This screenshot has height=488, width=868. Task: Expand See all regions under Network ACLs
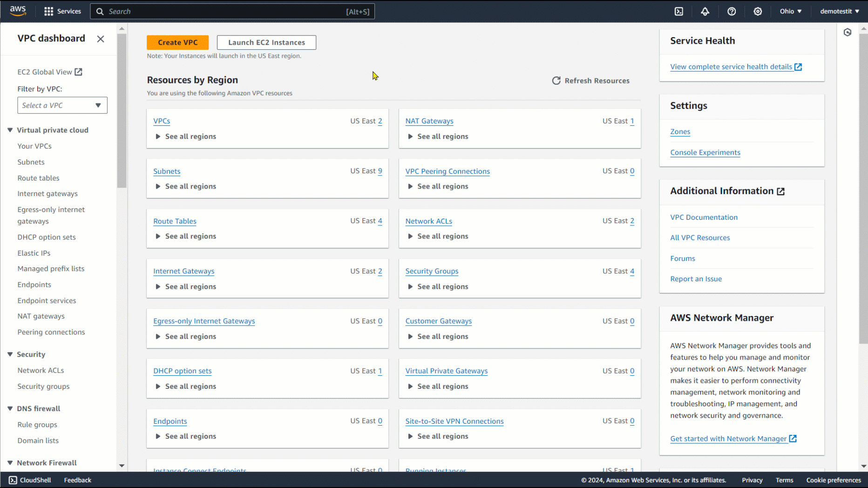tap(438, 236)
